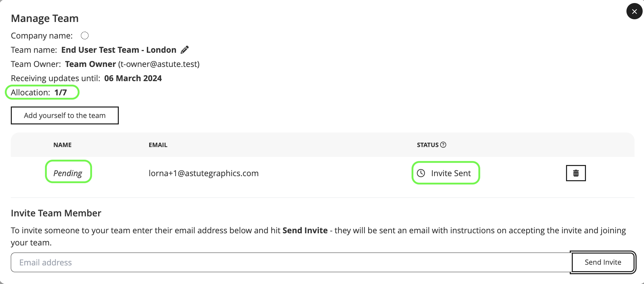Close the Manage Team dialog
Screen dimensions: 644x284
pos(634,11)
